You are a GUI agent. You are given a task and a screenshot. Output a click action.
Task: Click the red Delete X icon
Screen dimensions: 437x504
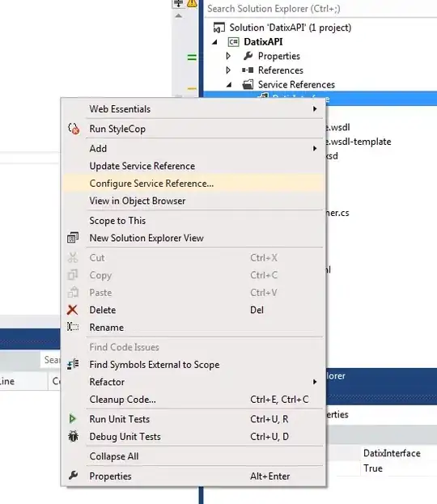click(x=73, y=310)
